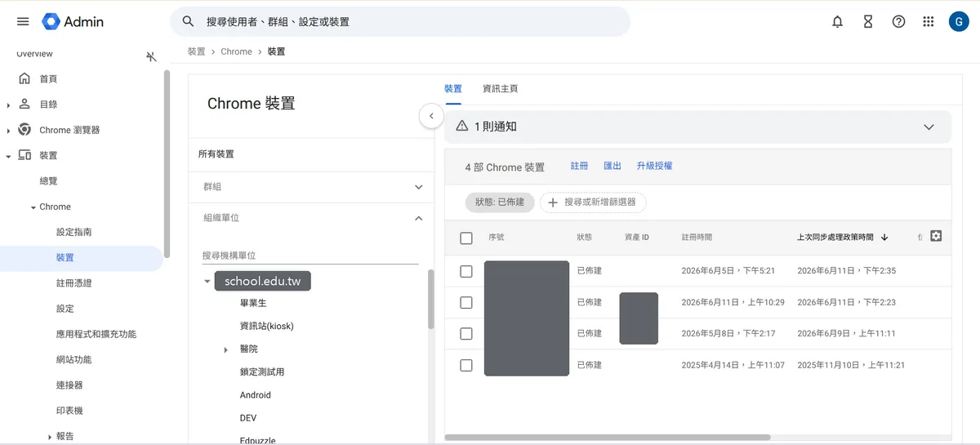
Task: Select Android org unit
Action: 256,395
